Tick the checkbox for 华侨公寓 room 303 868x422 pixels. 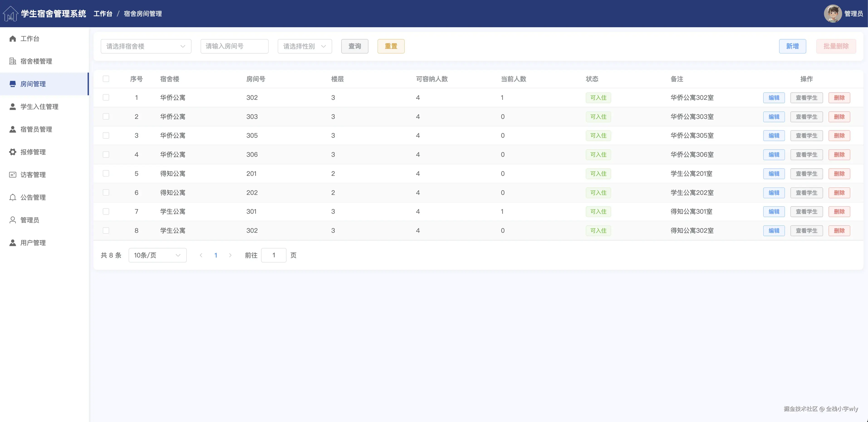(106, 117)
